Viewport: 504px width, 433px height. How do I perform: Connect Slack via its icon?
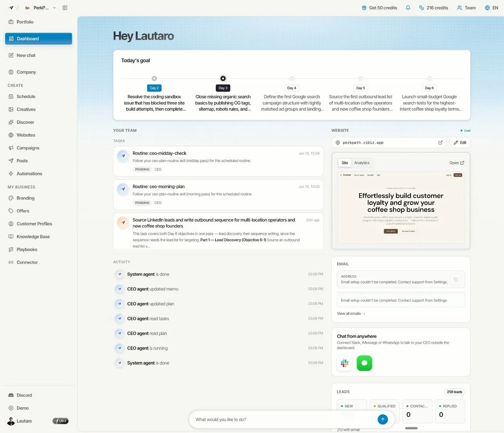(x=345, y=363)
